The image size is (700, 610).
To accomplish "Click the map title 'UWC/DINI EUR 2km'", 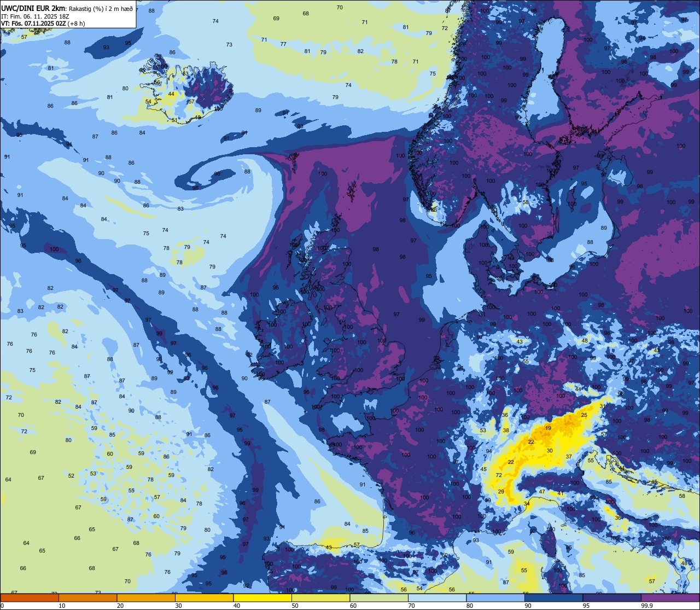I will coord(33,8).
